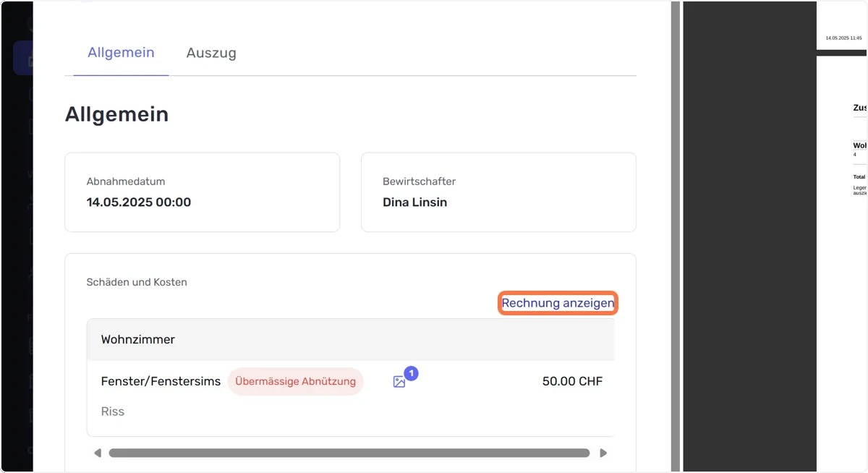Screen dimensions: 868x473
Task: Click the Schäden und Kosten section label
Action: pos(137,282)
